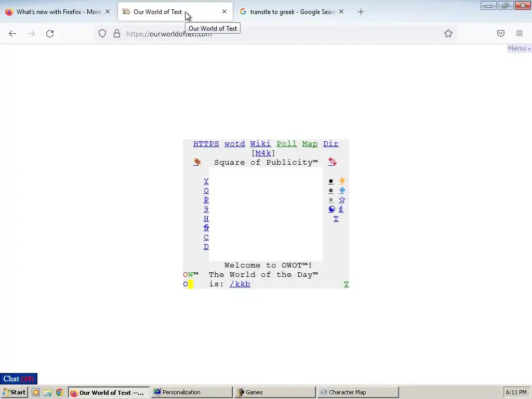Image resolution: width=532 pixels, height=399 pixels.
Task: Click the orange sun icon link
Action: point(342,181)
